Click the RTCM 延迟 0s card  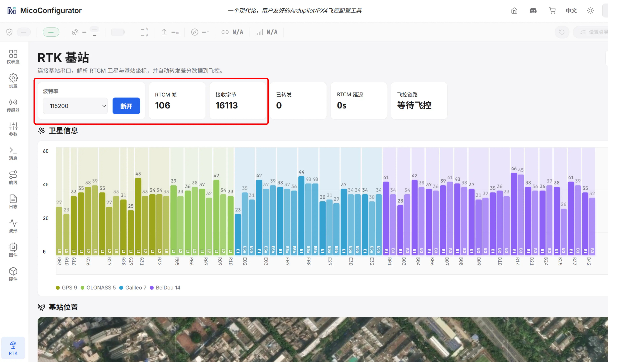[x=359, y=101]
